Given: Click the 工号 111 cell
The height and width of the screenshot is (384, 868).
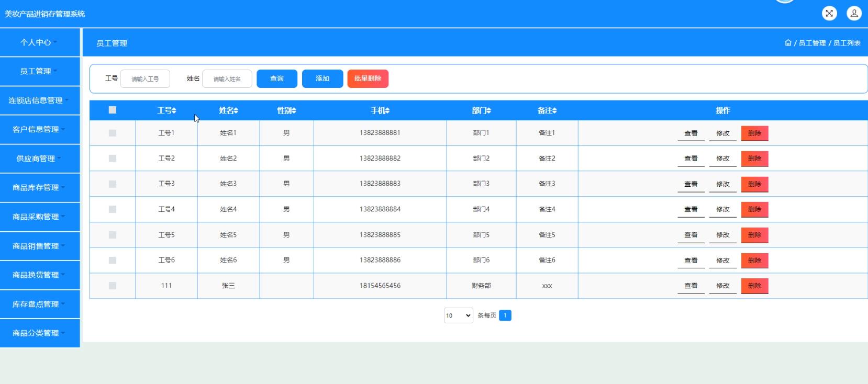Looking at the screenshot, I should (x=166, y=286).
